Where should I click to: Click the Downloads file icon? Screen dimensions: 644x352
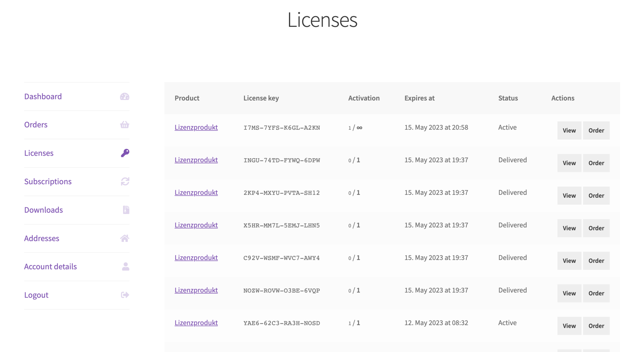126,210
